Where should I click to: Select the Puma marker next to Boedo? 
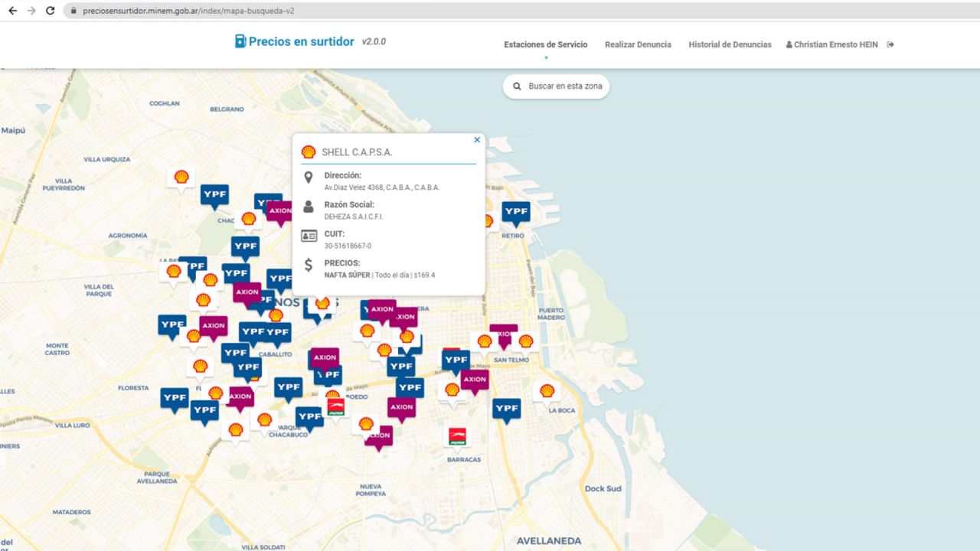pyautogui.click(x=335, y=406)
